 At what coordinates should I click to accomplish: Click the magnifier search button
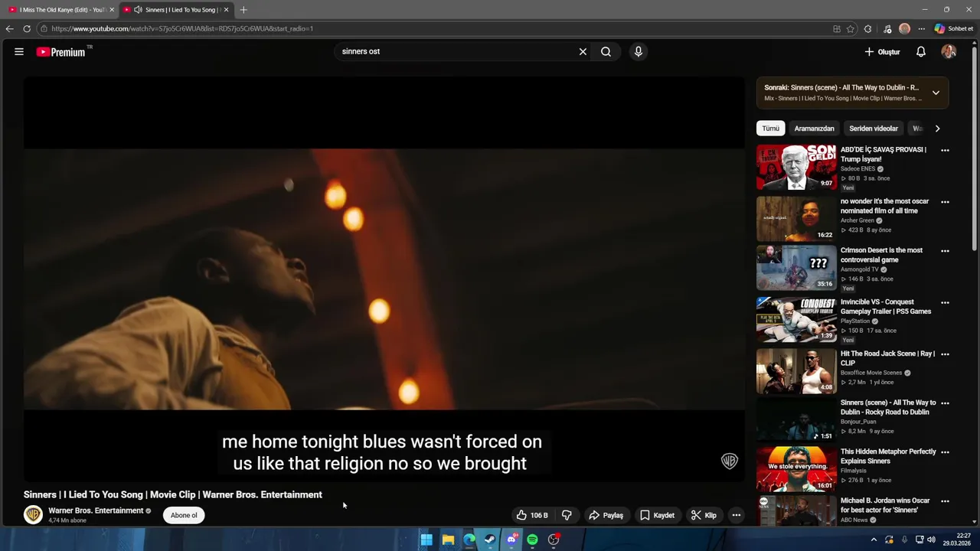click(x=606, y=52)
